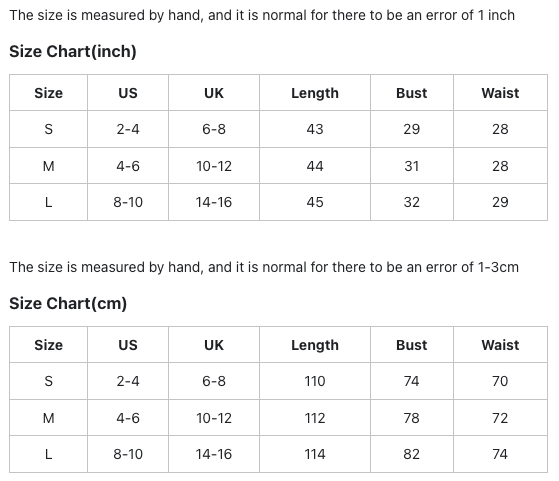This screenshot has height=481, width=559.
Task: Click UK 10-12 cell in inch chart
Action: pyautogui.click(x=214, y=166)
